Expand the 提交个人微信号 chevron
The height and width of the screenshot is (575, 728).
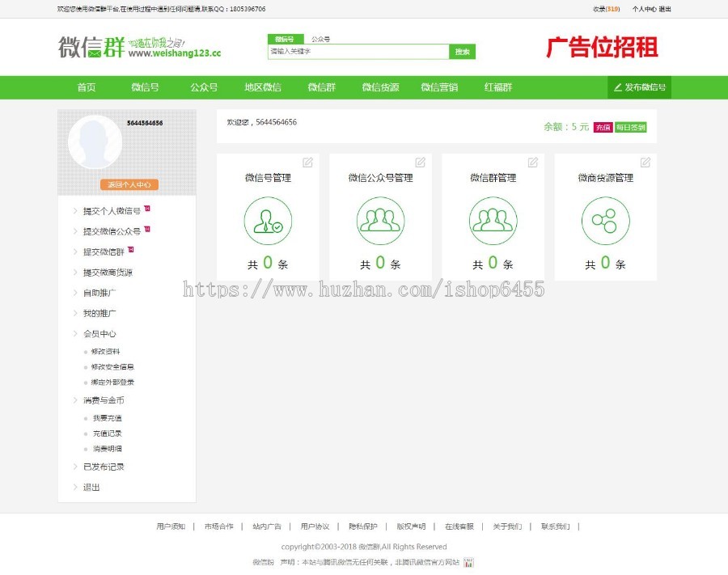coord(75,211)
